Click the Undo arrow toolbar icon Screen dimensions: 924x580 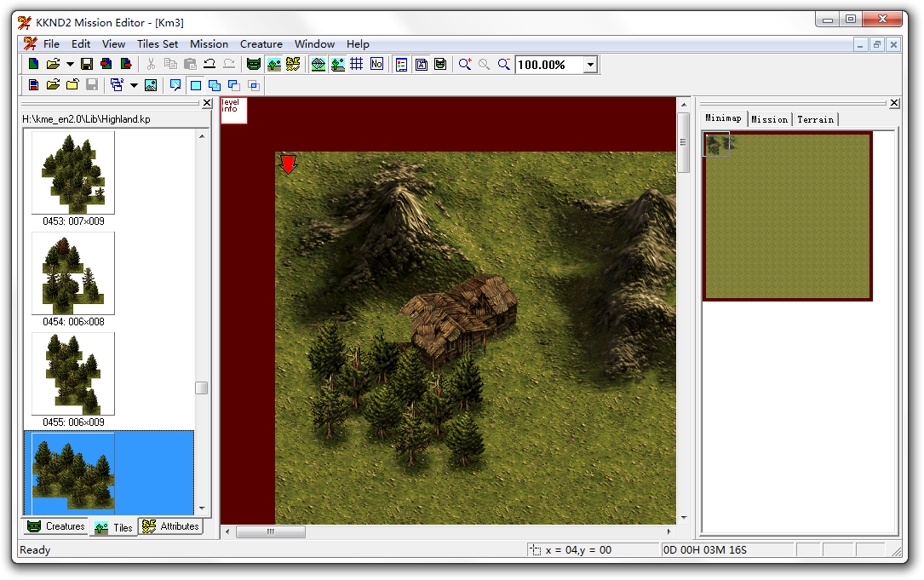pyautogui.click(x=209, y=64)
